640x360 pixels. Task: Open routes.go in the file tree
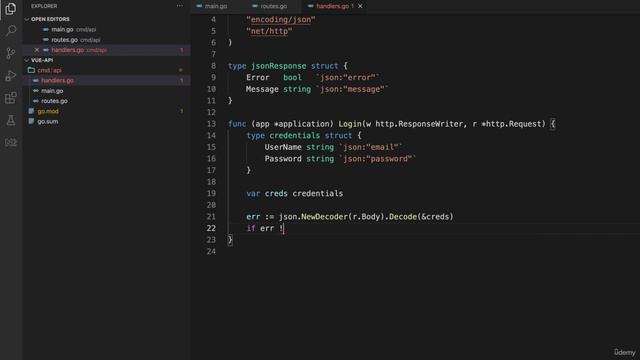point(54,101)
